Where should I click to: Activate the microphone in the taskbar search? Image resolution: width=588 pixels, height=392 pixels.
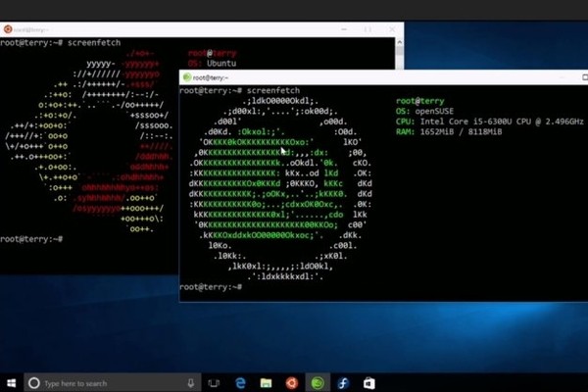pyautogui.click(x=191, y=383)
